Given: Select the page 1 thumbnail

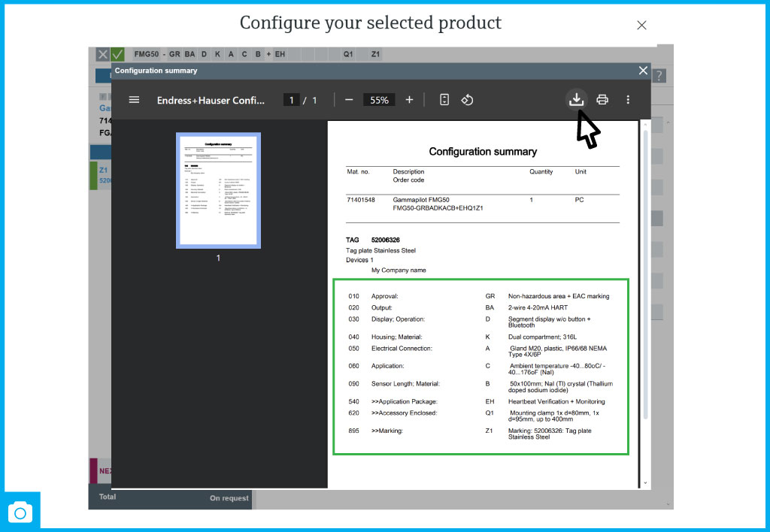Looking at the screenshot, I should 218,191.
